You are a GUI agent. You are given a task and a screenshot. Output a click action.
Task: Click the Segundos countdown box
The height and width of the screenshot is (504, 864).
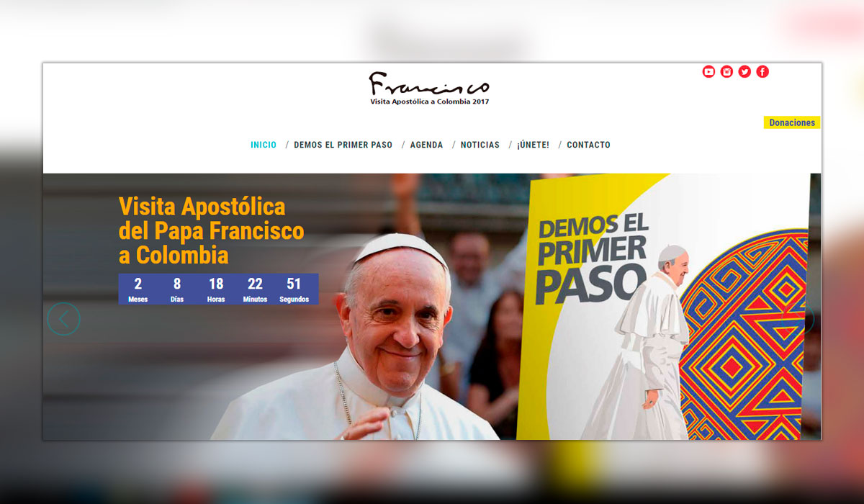[x=294, y=289]
